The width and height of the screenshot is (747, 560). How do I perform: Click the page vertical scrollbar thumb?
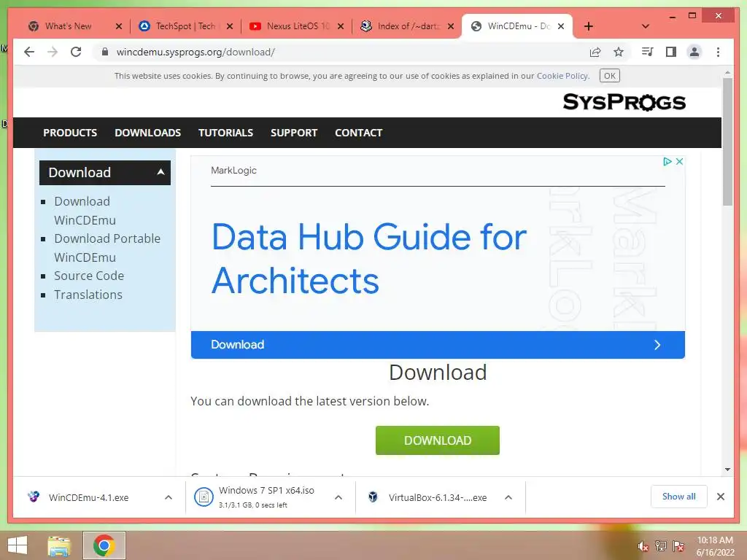click(727, 141)
